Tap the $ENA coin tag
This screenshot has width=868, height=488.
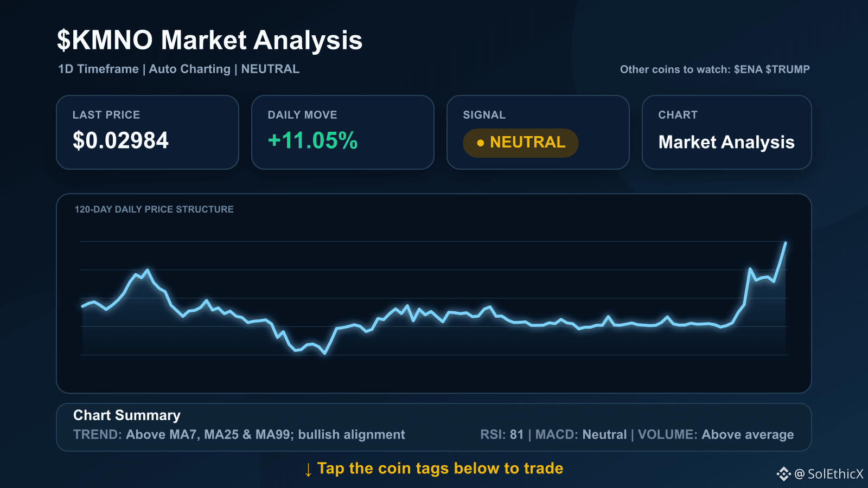748,69
